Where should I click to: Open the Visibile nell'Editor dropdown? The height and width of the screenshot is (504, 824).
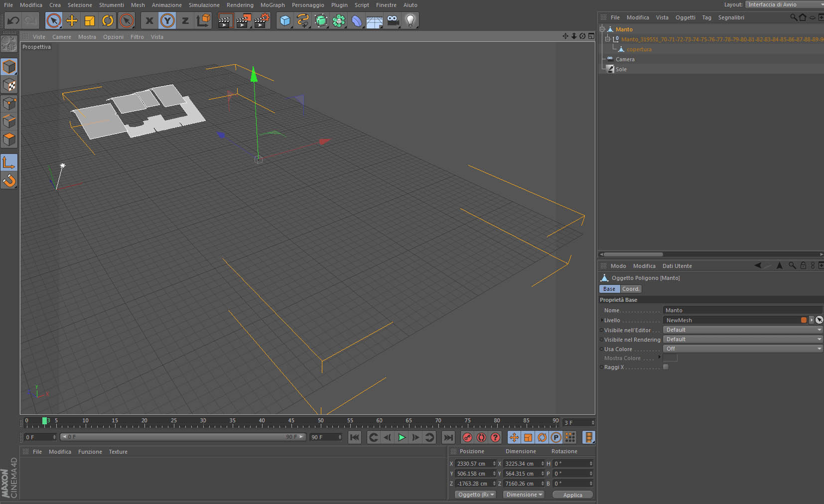pyautogui.click(x=742, y=330)
